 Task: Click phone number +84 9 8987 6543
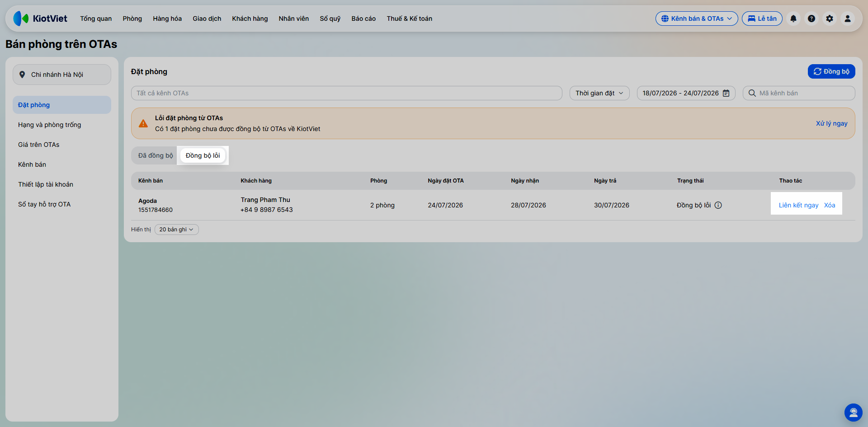(267, 210)
